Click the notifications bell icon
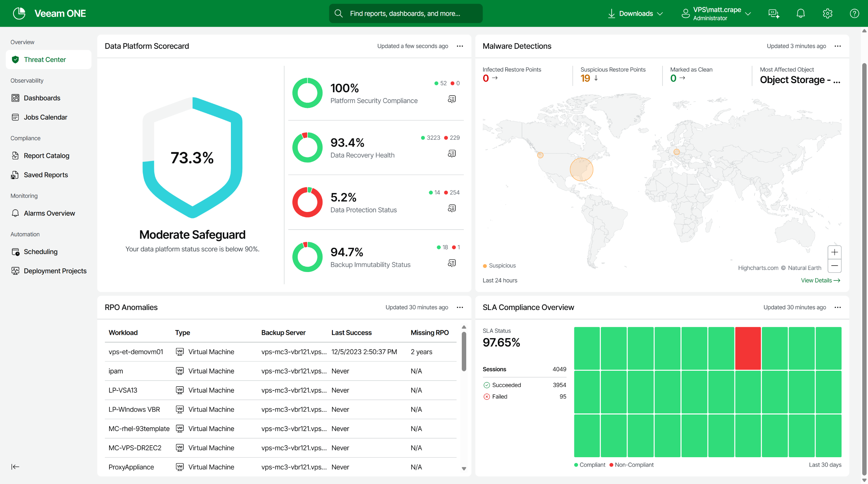 pos(801,14)
